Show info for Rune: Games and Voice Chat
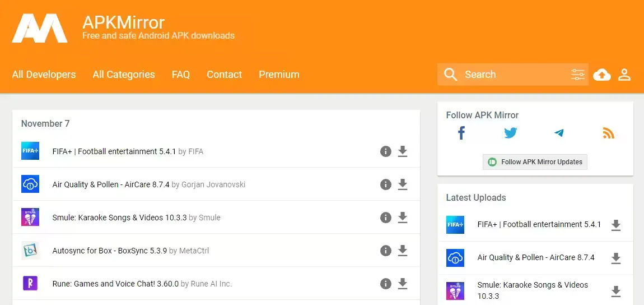Image resolution: width=644 pixels, height=305 pixels. (x=385, y=284)
